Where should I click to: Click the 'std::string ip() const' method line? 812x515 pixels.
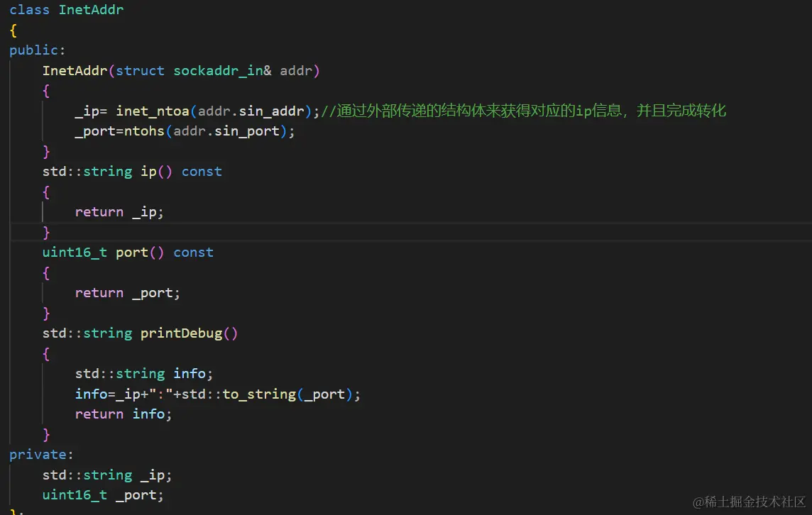[132, 172]
